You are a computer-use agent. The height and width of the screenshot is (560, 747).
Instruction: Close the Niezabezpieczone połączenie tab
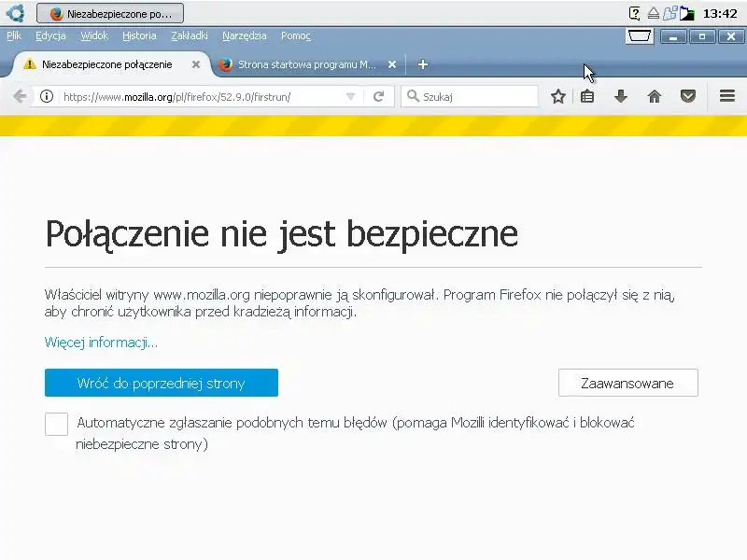click(196, 64)
